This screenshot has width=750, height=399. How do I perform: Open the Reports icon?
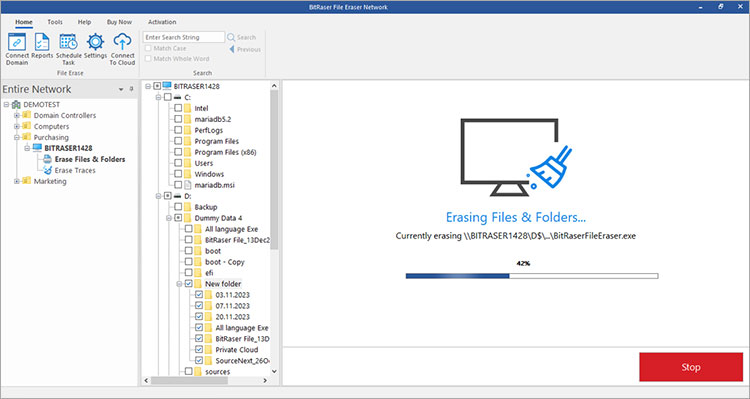pos(42,42)
